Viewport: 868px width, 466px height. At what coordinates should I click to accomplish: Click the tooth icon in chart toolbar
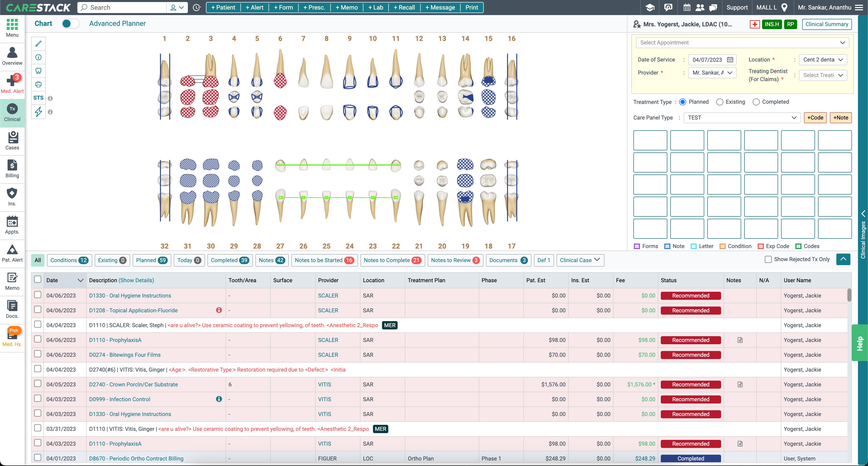point(38,71)
